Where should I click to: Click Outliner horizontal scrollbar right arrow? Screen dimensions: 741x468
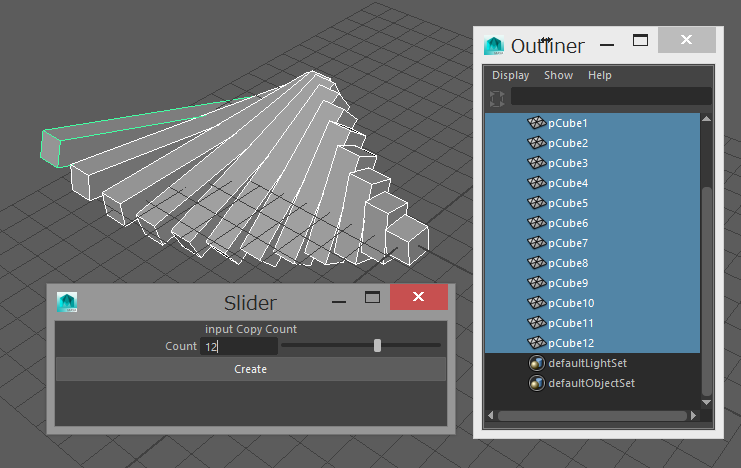tap(693, 416)
